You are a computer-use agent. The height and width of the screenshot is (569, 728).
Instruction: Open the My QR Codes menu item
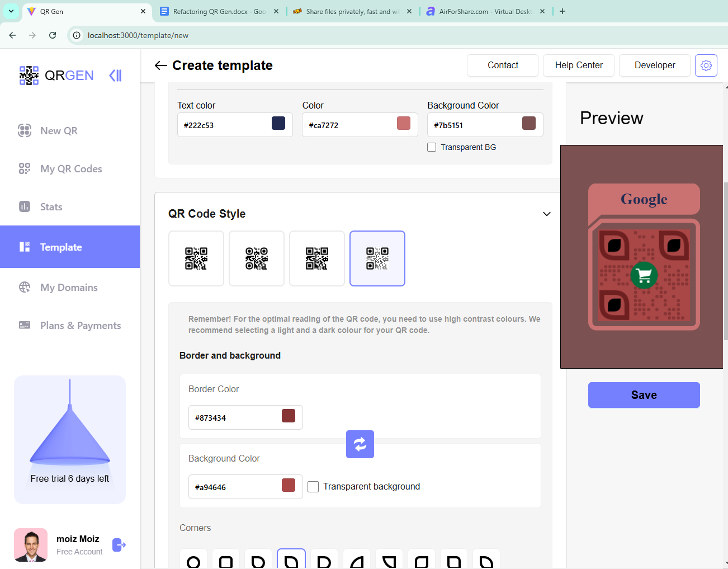71,169
